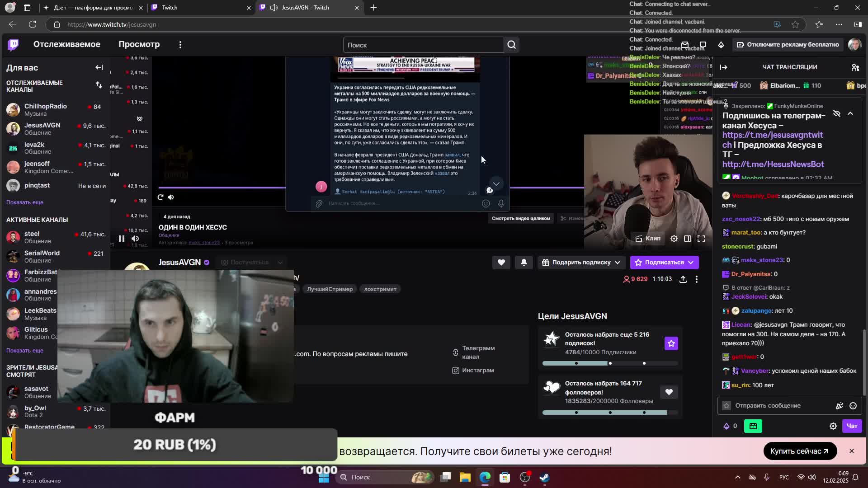
Task: Show more followed channels link
Action: pyautogui.click(x=25, y=202)
